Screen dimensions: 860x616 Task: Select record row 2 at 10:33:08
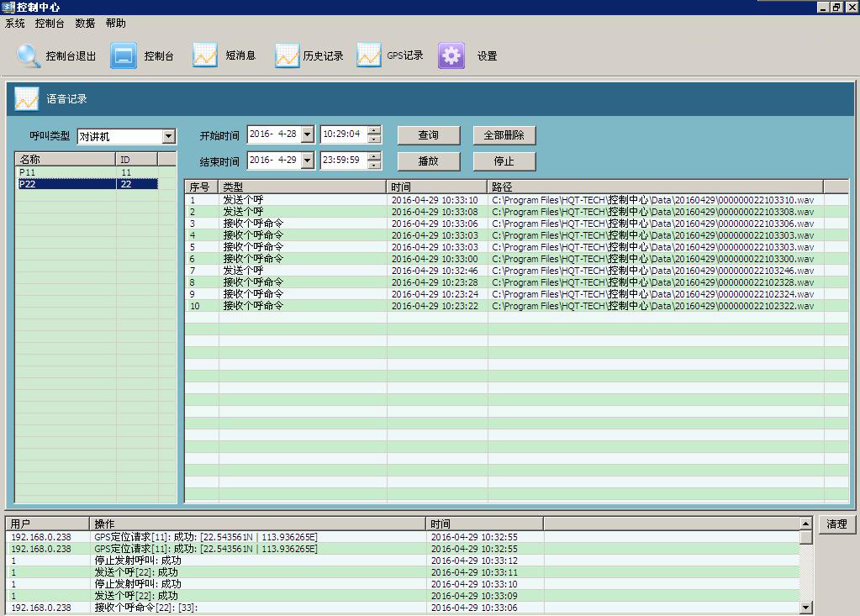coord(516,212)
